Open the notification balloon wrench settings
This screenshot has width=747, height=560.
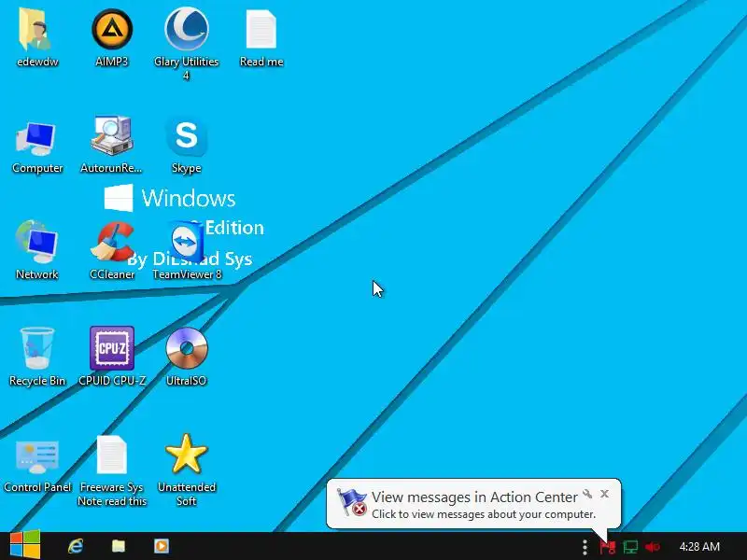tap(587, 494)
